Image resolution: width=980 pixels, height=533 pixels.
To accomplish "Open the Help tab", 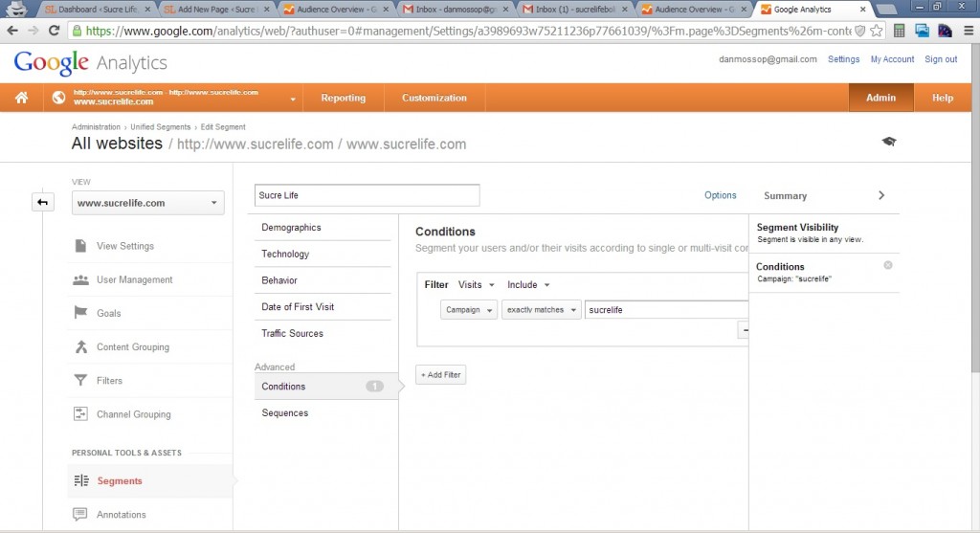I will (943, 98).
